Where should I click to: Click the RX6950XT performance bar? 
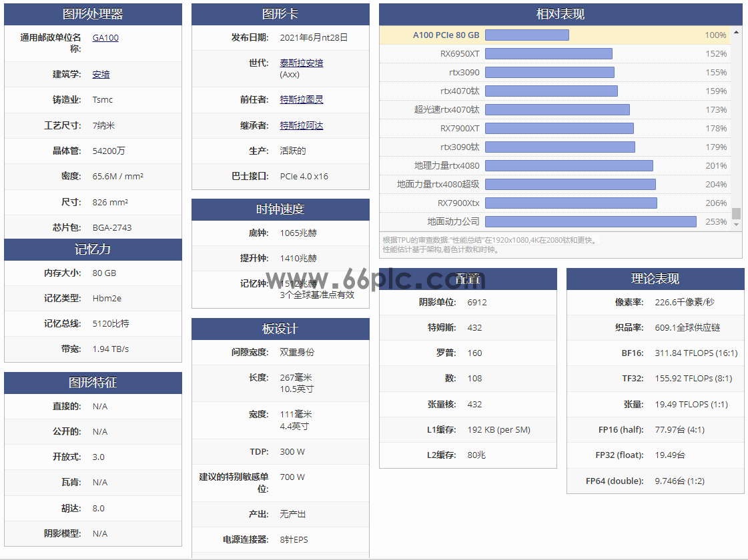click(548, 54)
